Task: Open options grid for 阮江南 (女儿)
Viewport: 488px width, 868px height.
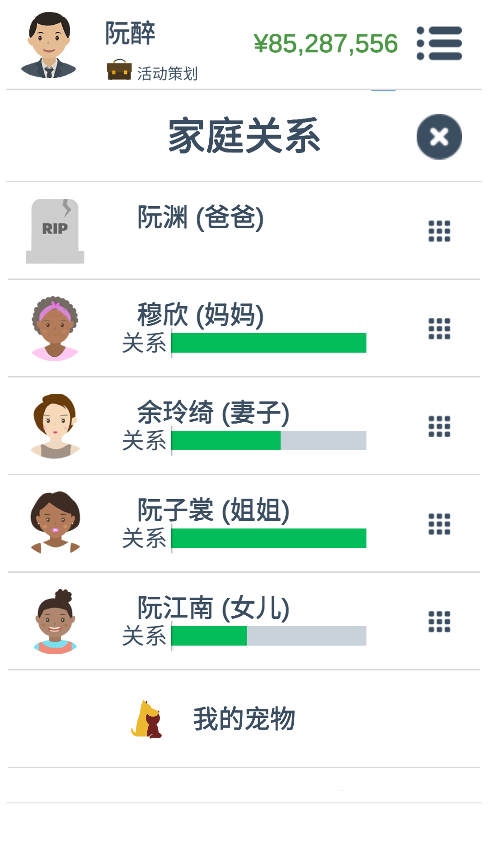Action: (439, 622)
